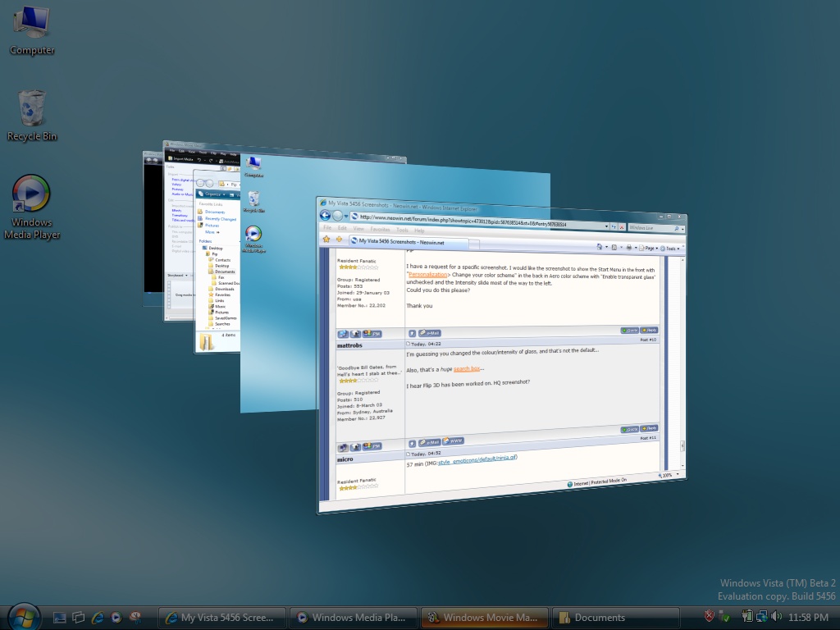Click the Feeds toolbar icon in IE
This screenshot has height=630, width=840.
click(x=614, y=248)
